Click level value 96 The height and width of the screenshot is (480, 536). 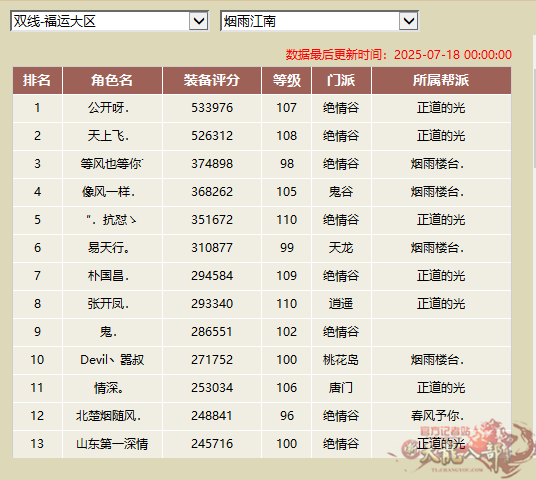click(287, 416)
